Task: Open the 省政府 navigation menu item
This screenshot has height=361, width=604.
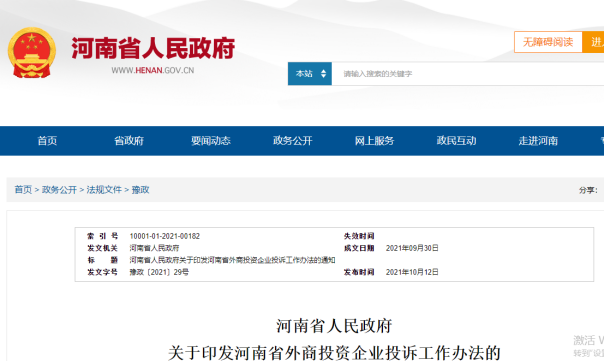Action: pyautogui.click(x=129, y=141)
